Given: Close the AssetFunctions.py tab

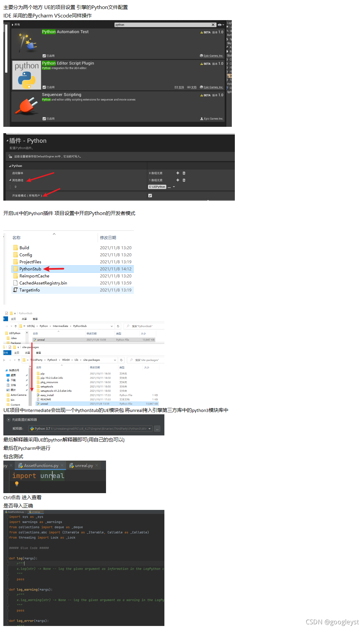Looking at the screenshot, I should click(62, 466).
